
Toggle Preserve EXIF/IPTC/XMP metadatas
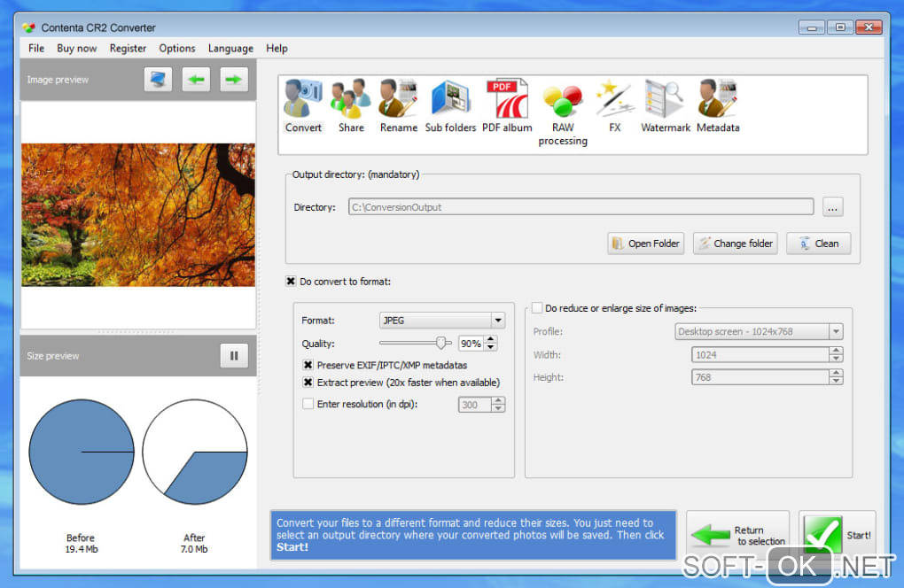click(308, 365)
